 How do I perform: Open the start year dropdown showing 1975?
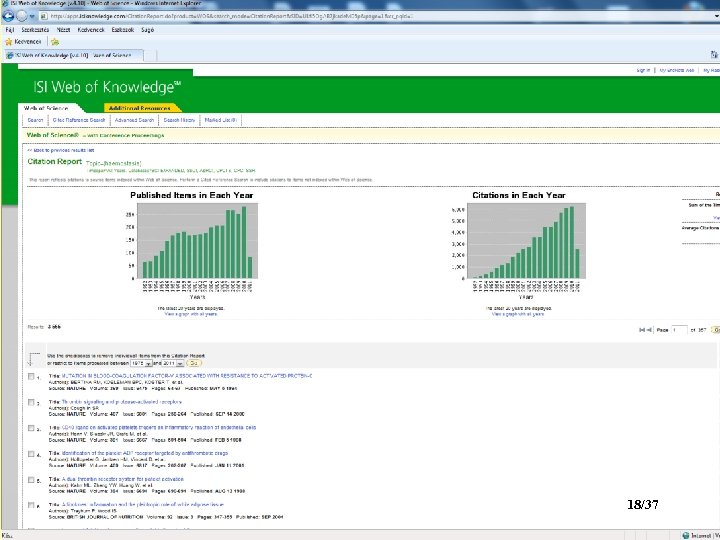point(141,363)
